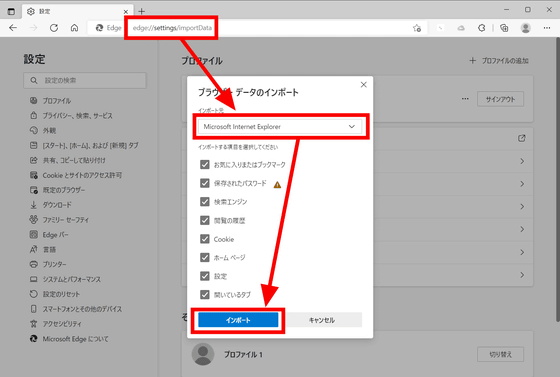Open the Settings and more ellipsis menu
Viewport: 560px width, 377px height.
click(547, 28)
